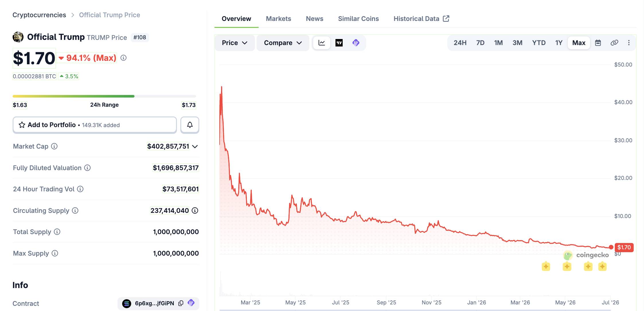
Task: Switch to the Markets tab
Action: (278, 19)
